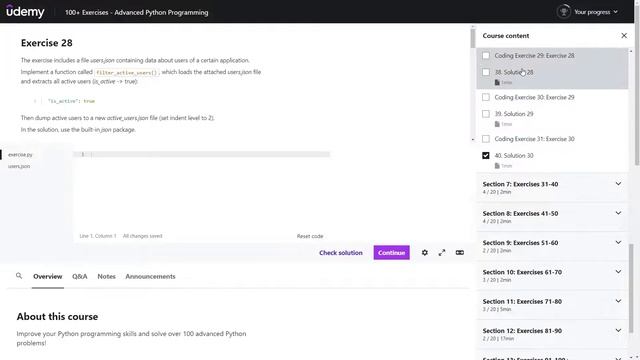Image resolution: width=640 pixels, height=360 pixels.
Task: Open the Udemy home logo
Action: pos(25,11)
